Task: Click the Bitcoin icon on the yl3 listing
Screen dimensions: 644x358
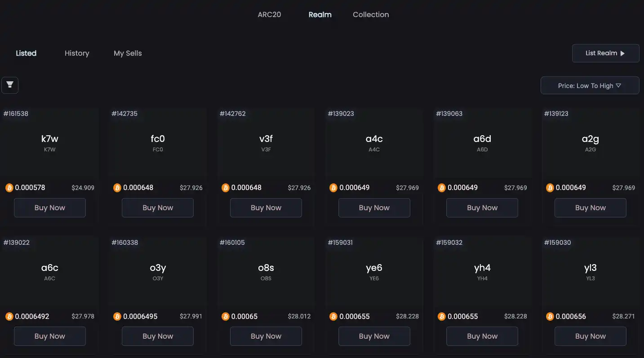Action: coord(550,317)
